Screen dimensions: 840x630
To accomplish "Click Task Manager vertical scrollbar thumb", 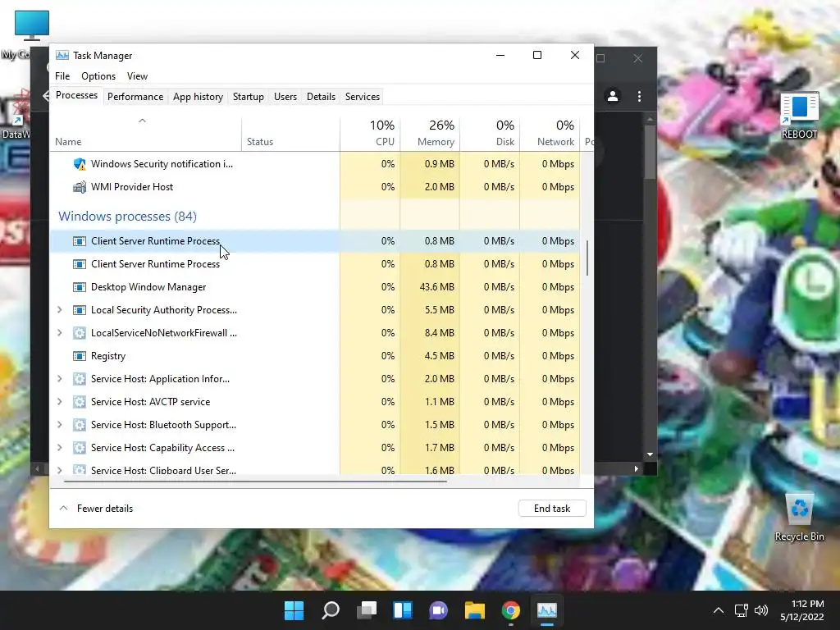I will point(587,258).
